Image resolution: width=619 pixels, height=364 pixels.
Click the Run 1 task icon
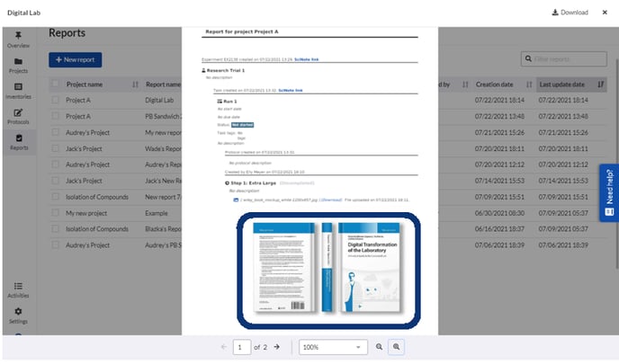220,102
